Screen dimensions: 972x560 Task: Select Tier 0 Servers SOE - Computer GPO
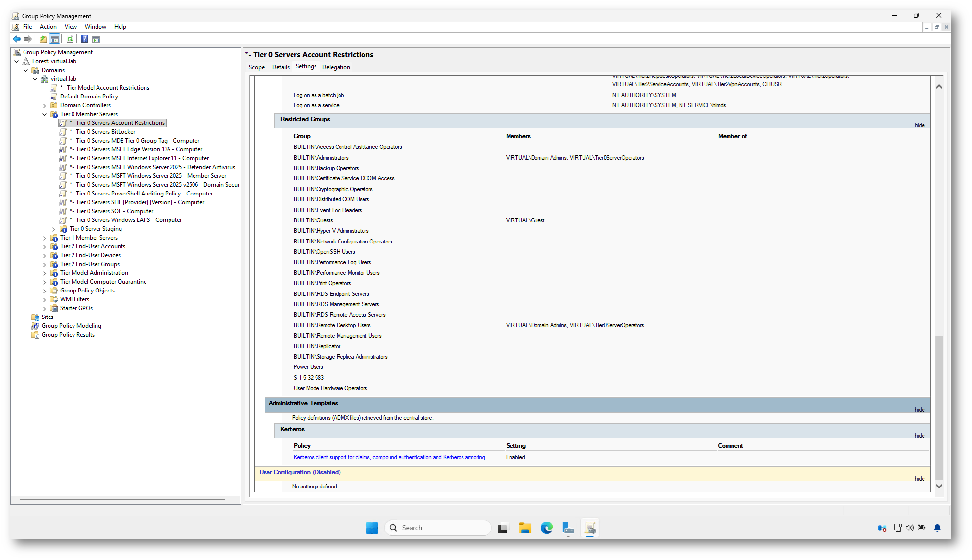pos(111,212)
